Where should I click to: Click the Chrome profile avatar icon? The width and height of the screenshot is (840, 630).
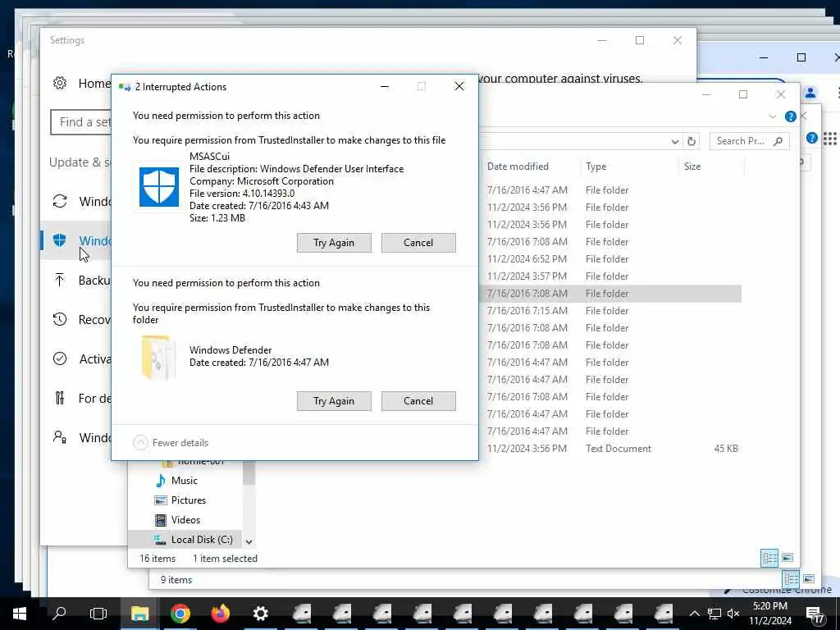coord(810,93)
